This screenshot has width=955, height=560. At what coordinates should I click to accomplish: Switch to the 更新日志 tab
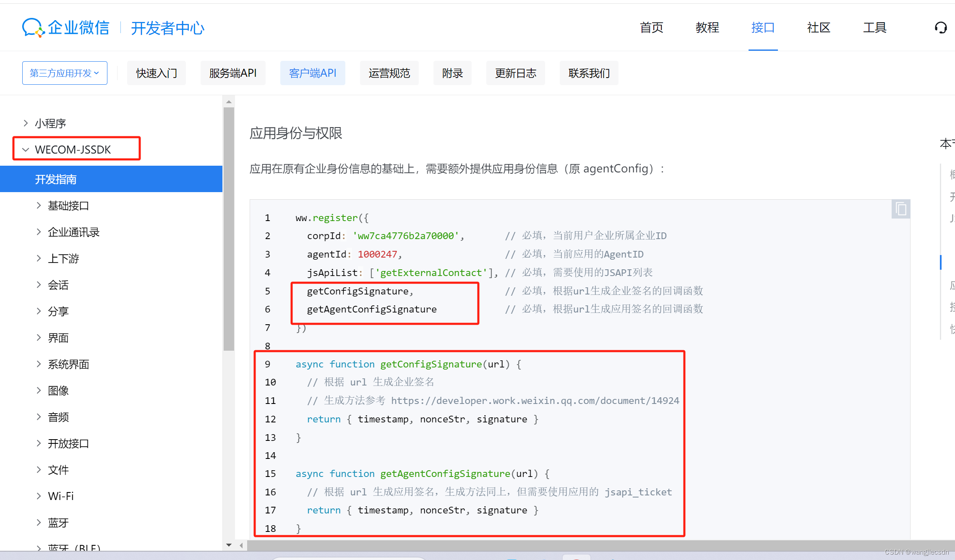pyautogui.click(x=515, y=73)
